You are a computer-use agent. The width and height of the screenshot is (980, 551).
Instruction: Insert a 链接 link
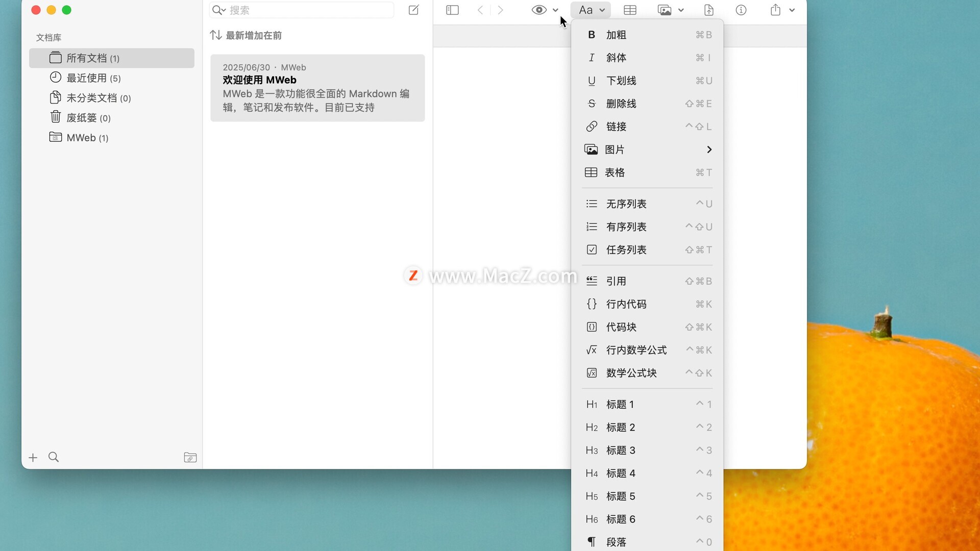click(x=647, y=127)
